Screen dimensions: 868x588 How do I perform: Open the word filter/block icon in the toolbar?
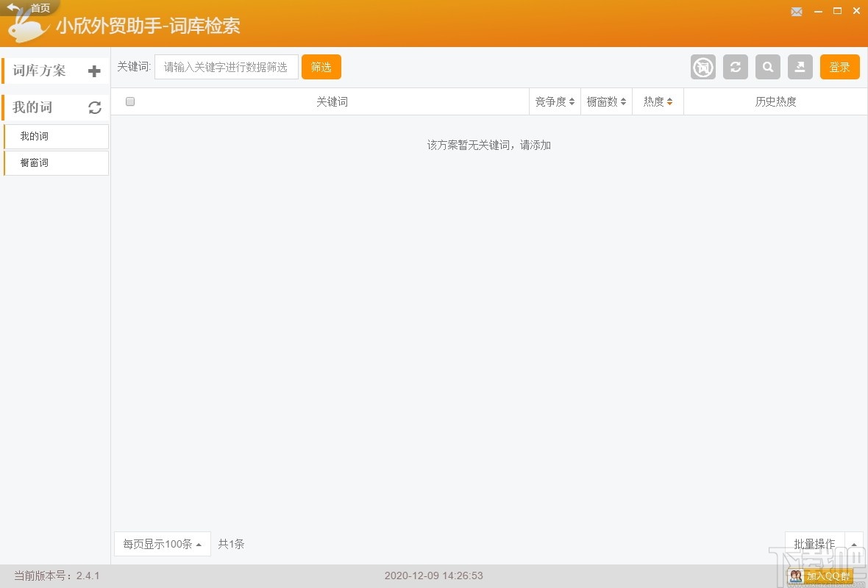[702, 67]
